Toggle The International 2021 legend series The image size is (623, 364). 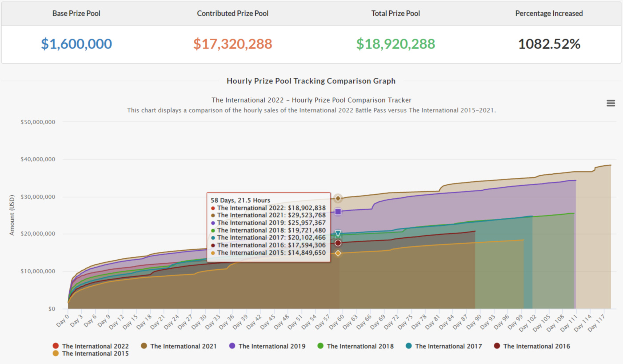tap(179, 346)
